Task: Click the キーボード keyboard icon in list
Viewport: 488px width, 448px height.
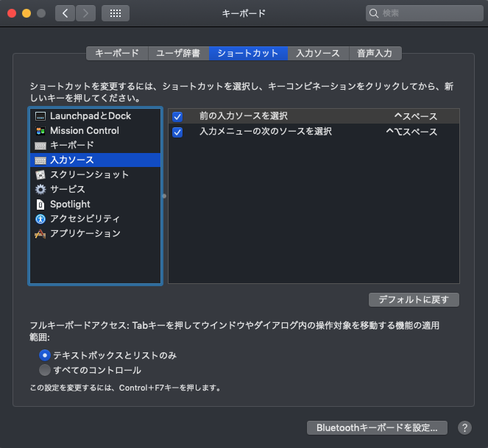Action: (40, 146)
